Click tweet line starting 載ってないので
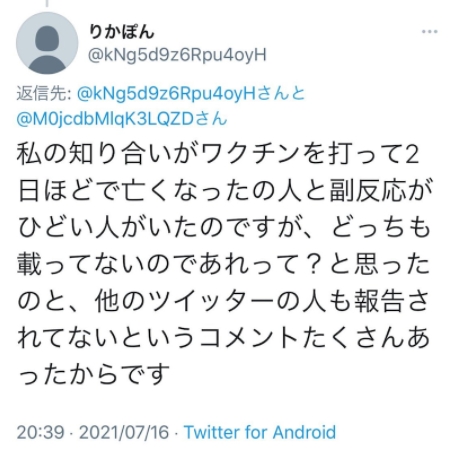 coord(223,264)
